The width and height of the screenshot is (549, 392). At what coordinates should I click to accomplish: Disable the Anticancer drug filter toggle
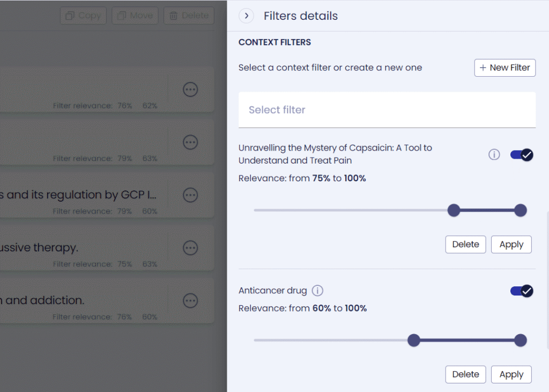point(522,291)
